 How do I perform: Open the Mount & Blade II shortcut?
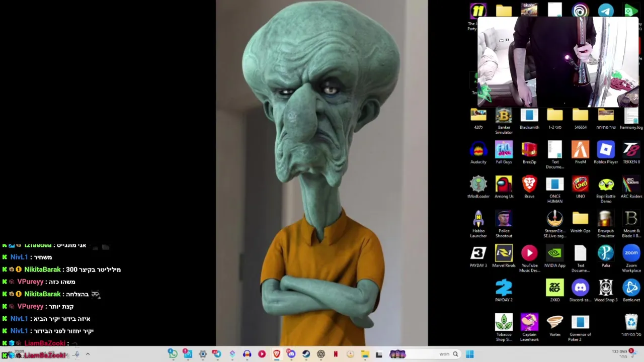click(631, 224)
